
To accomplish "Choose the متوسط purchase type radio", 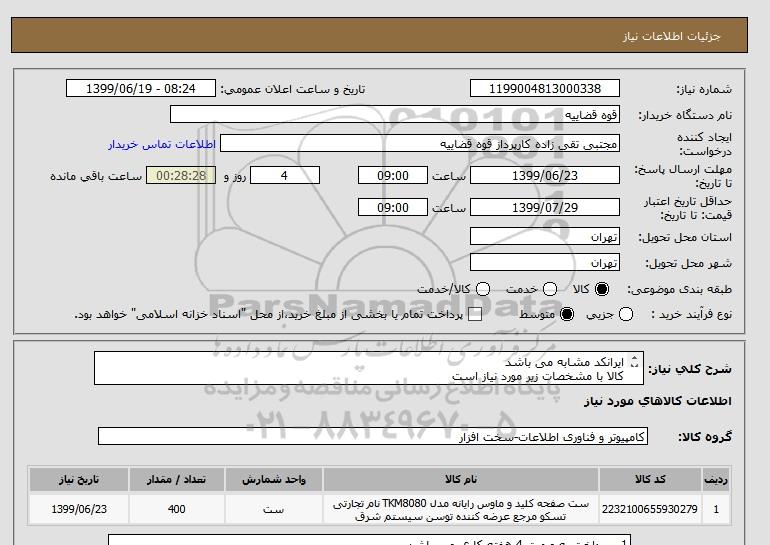I will coord(567,314).
